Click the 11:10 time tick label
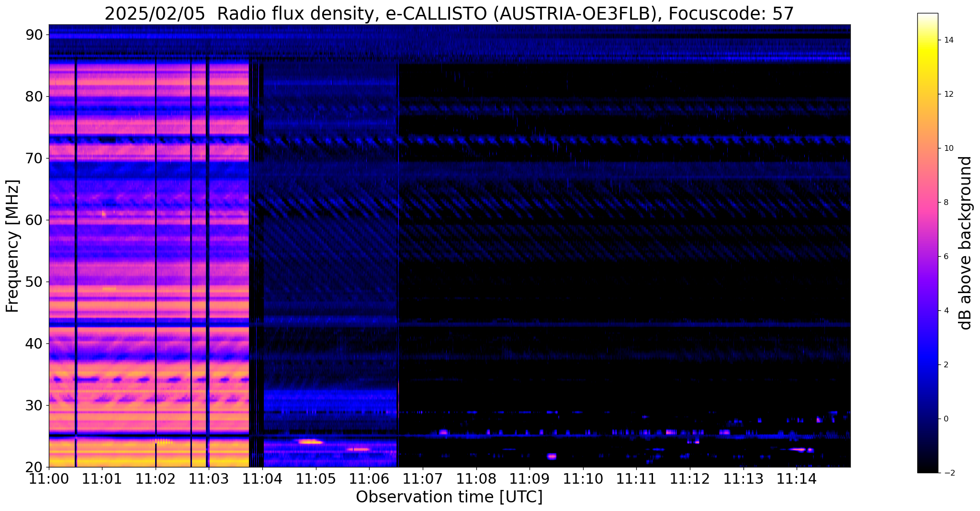The image size is (980, 511). click(x=583, y=478)
